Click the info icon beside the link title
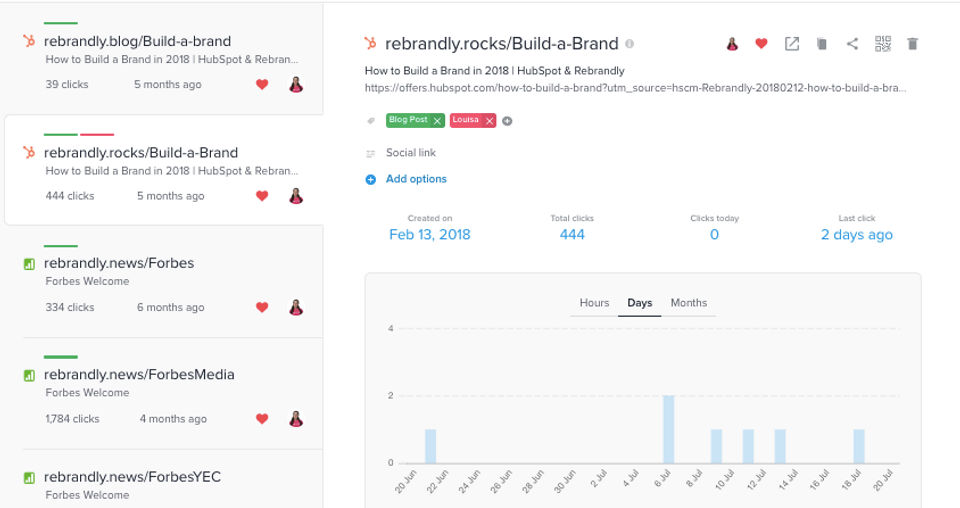Viewport: 960px width, 508px height. click(x=629, y=44)
